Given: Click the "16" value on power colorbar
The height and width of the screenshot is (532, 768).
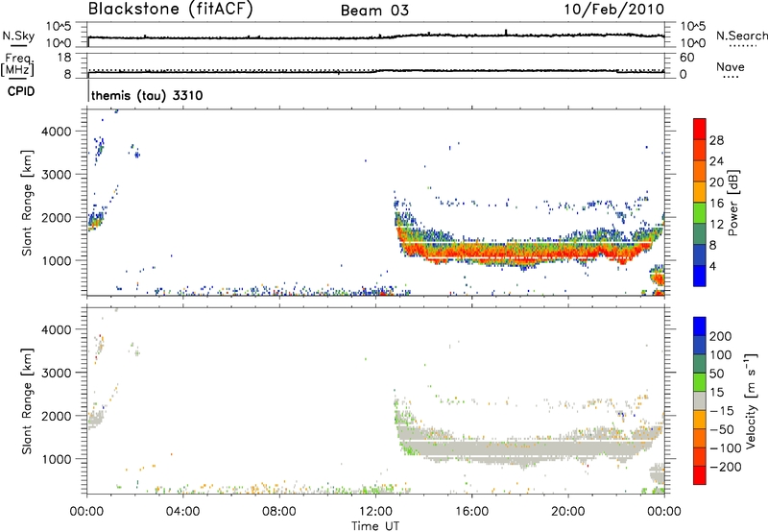Looking at the screenshot, I should point(716,204).
